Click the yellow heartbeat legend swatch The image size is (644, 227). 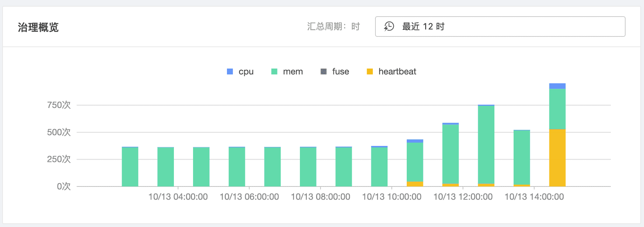pos(370,71)
